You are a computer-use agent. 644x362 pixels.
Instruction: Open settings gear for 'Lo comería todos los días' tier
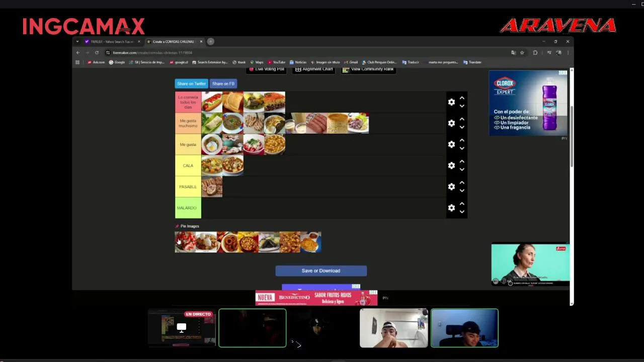tap(451, 102)
